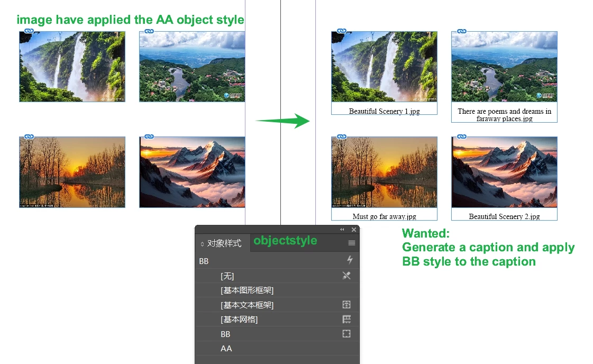Select the left snowy mountain image frame
The image size is (593, 364).
pyautogui.click(x=192, y=172)
